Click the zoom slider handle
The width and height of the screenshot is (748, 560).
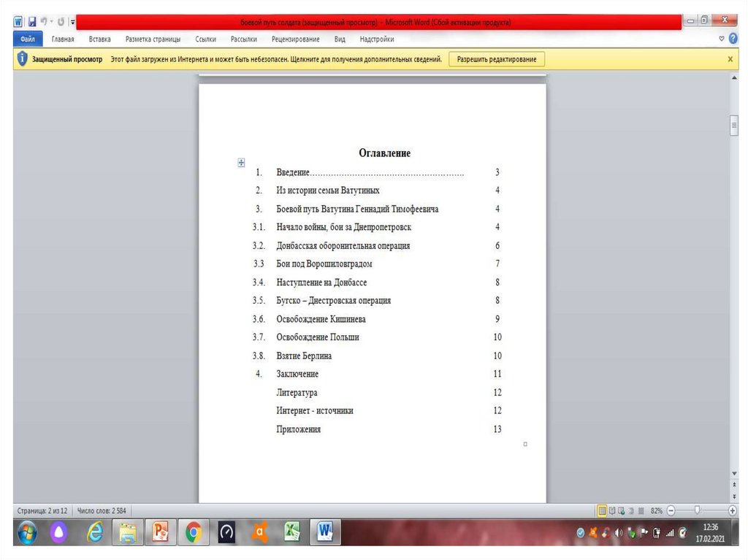(x=698, y=511)
